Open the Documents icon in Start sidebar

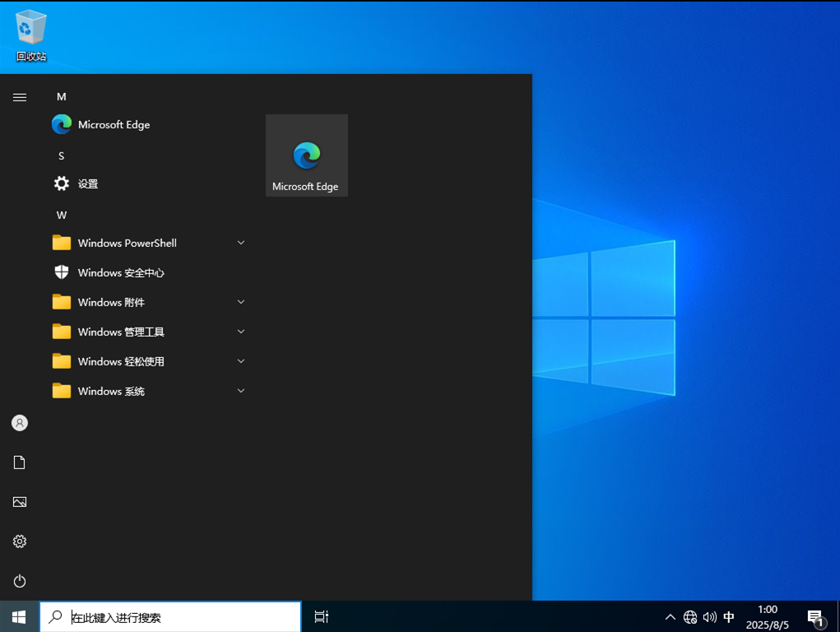(x=19, y=462)
